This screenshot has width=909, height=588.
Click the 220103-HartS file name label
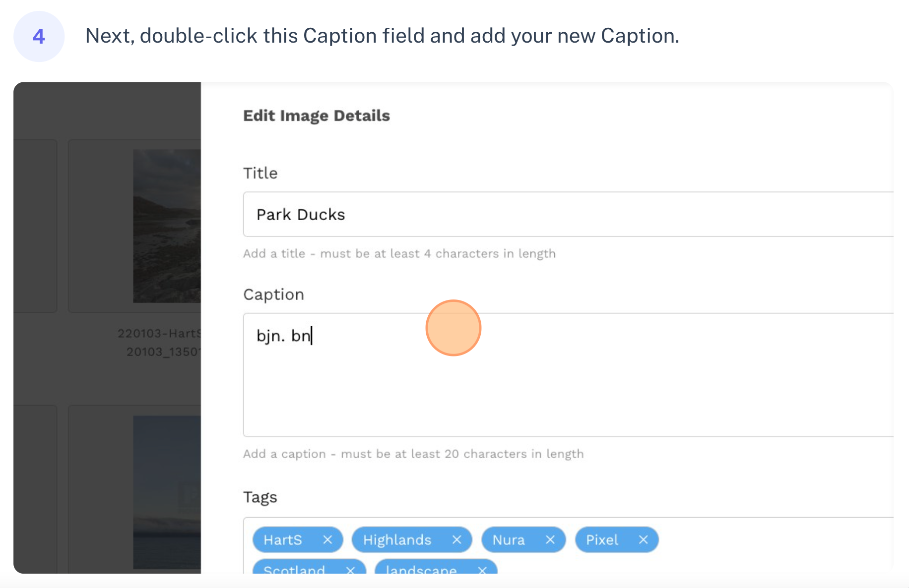159,333
